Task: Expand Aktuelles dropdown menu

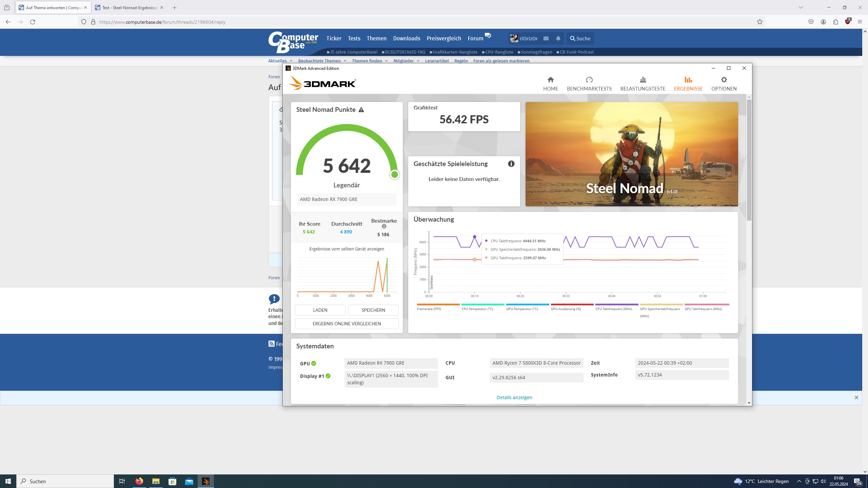Action: (291, 61)
